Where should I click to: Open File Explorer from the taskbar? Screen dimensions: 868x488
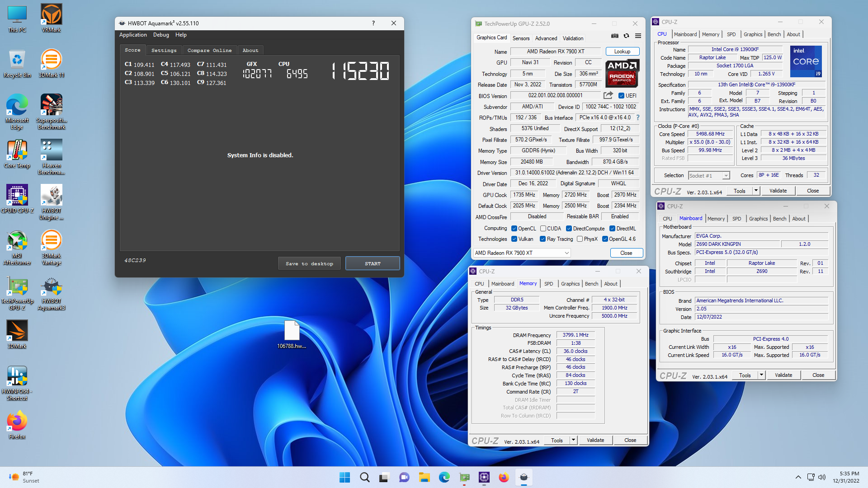(x=424, y=477)
